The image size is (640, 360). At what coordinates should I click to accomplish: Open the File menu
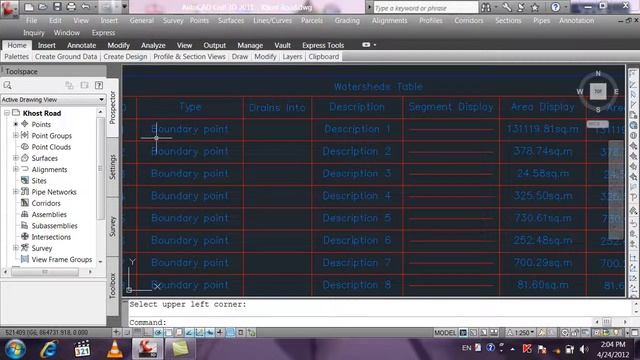click(31, 20)
